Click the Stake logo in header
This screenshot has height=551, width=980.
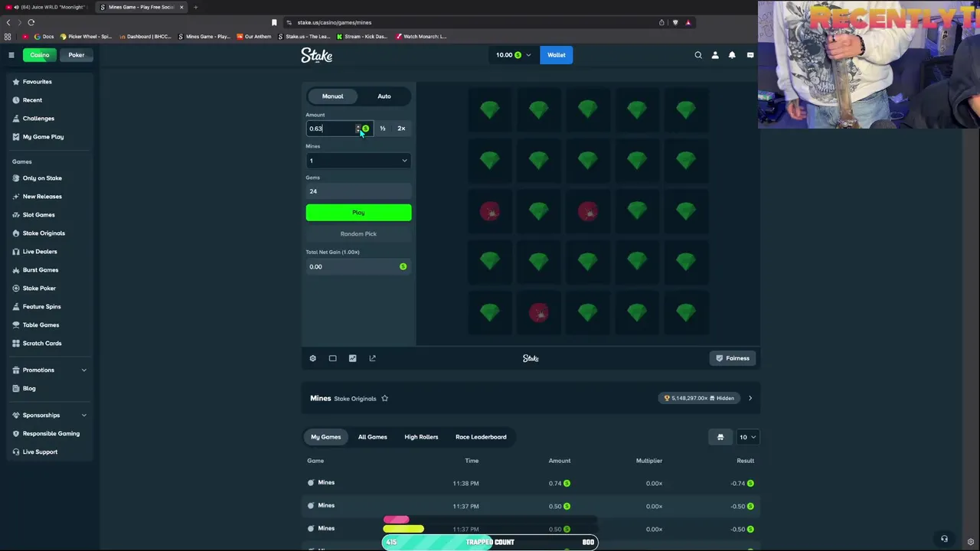click(x=316, y=55)
